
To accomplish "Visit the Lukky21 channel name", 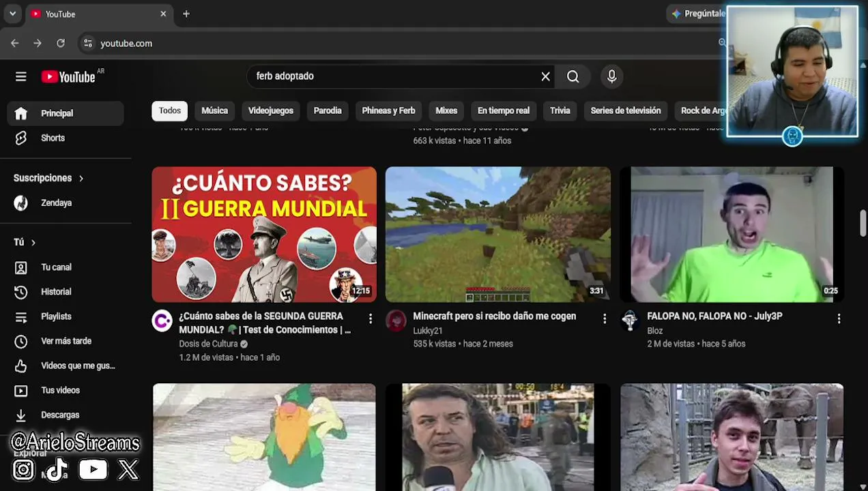I will (428, 331).
